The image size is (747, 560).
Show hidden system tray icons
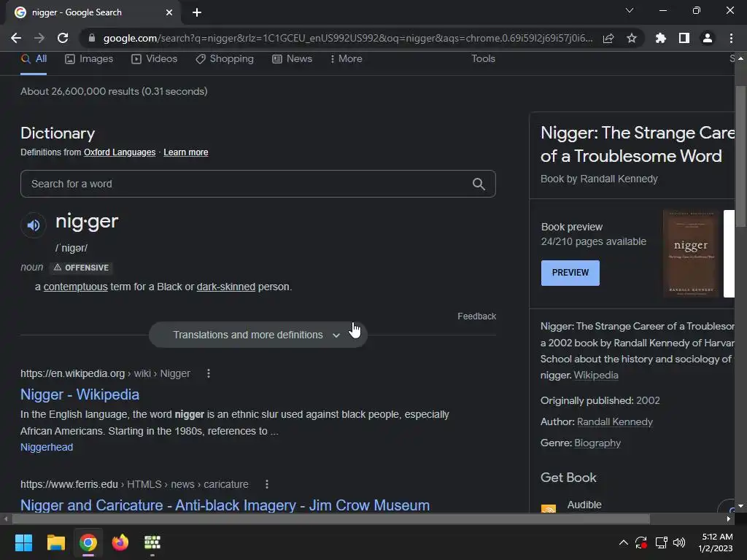click(623, 542)
